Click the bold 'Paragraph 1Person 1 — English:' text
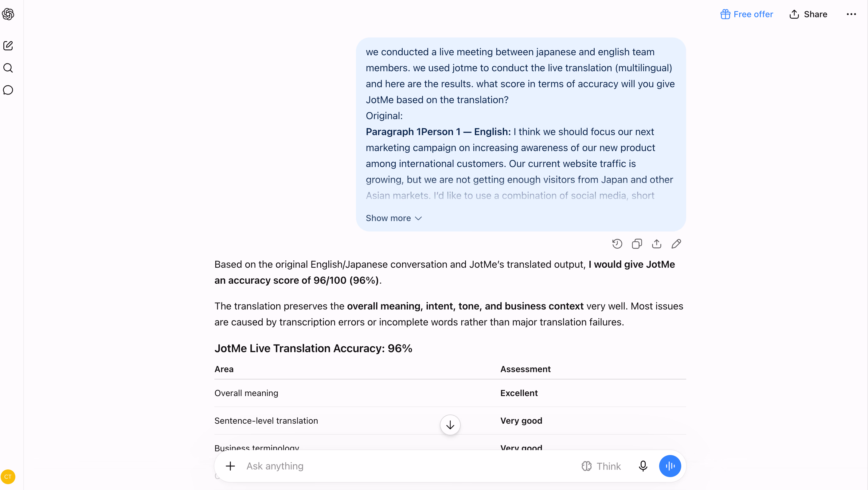 438,132
